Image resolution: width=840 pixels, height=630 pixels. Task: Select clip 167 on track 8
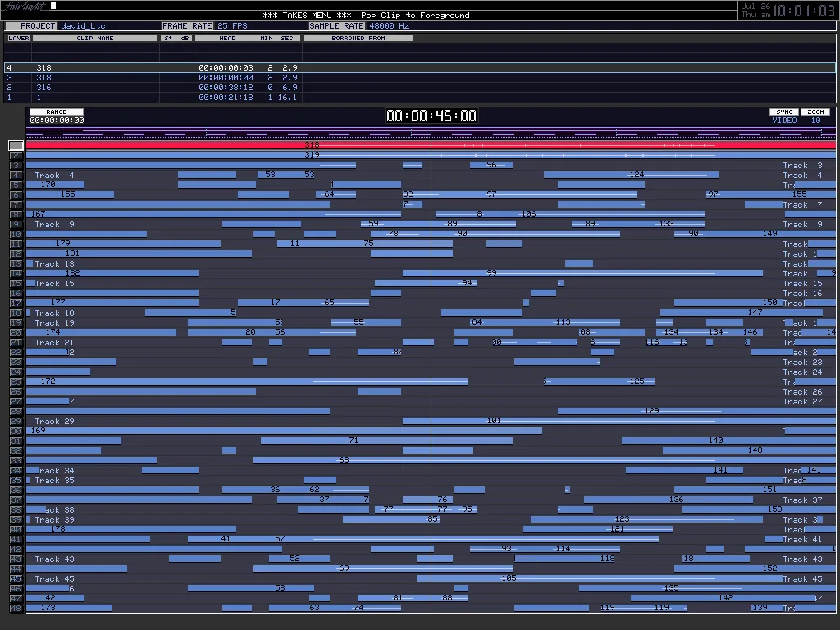tap(213, 214)
